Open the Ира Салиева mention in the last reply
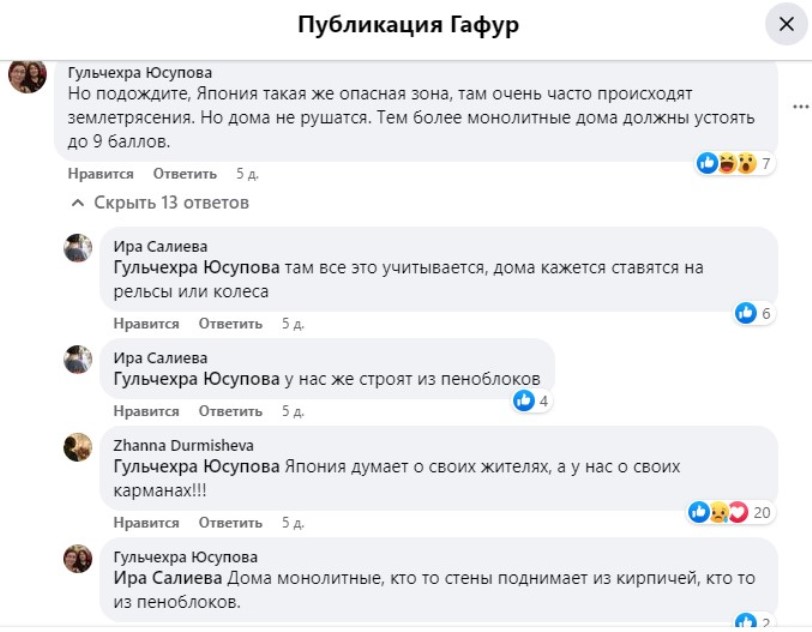This screenshot has width=812, height=632. [168, 579]
